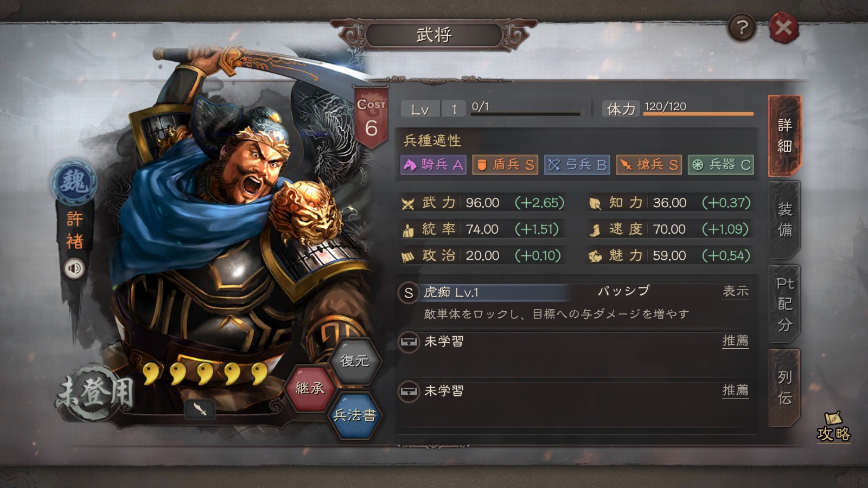Open the 復元 hexagon button
Viewport: 868px width, 488px height.
(354, 361)
